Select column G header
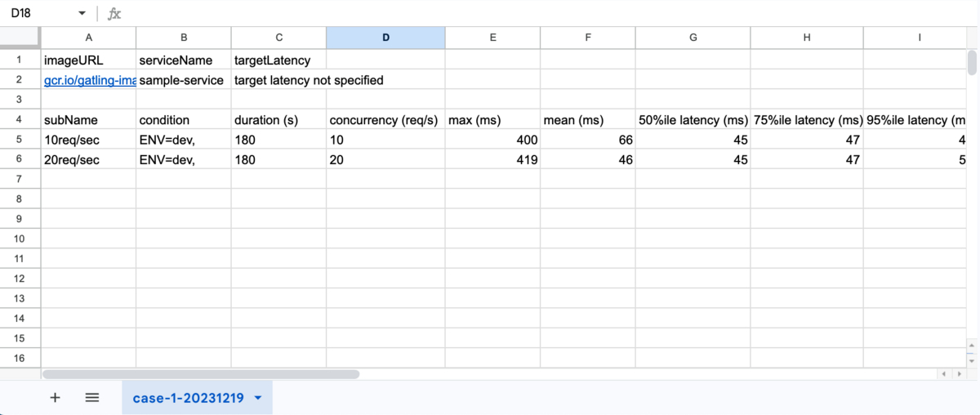Screen dimensions: 980x415 (x=693, y=38)
